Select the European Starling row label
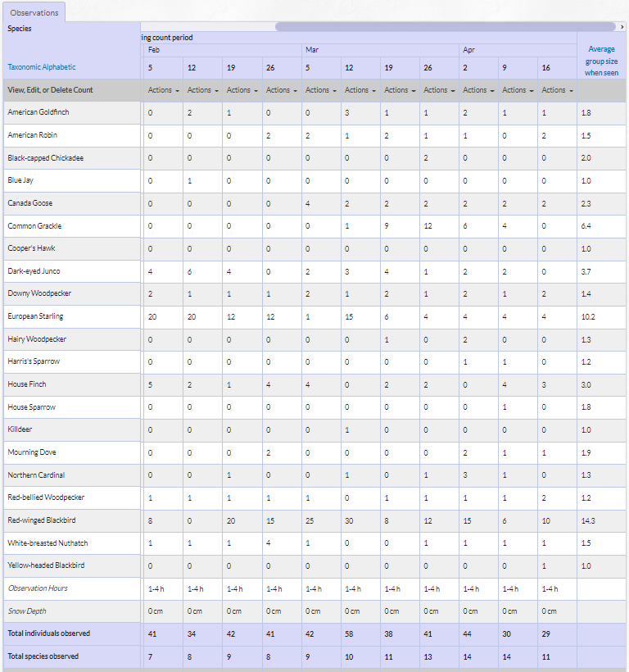This screenshot has width=629, height=672. tap(35, 316)
